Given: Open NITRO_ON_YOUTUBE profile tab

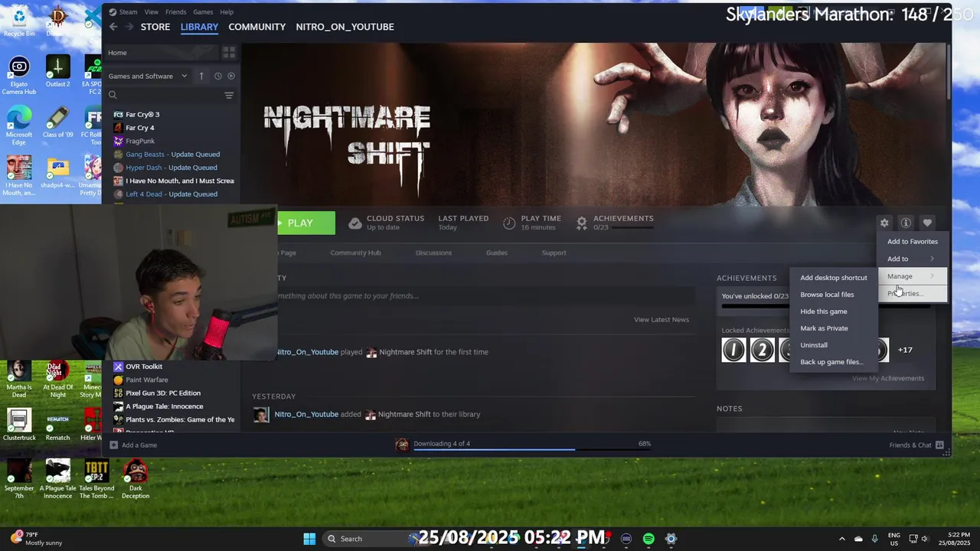Looking at the screenshot, I should pos(345,27).
